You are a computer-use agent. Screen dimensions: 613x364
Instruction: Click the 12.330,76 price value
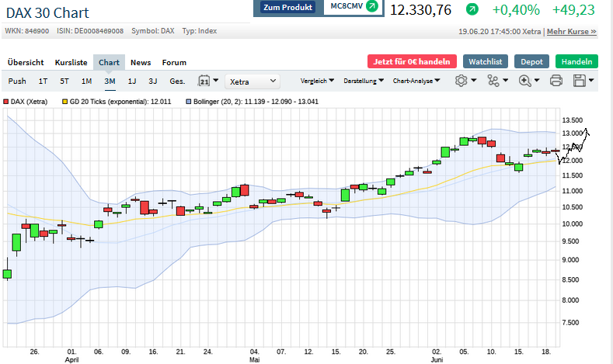tap(420, 10)
